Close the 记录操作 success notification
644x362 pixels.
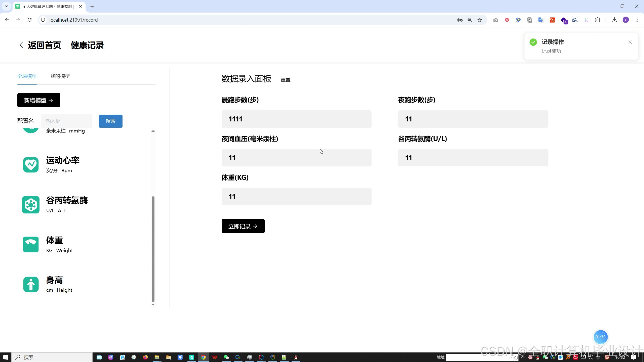[x=630, y=42]
